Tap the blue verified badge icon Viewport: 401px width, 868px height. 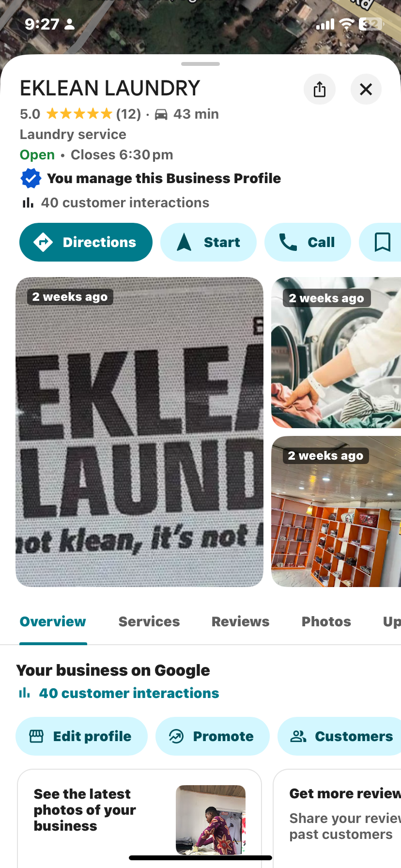point(31,178)
